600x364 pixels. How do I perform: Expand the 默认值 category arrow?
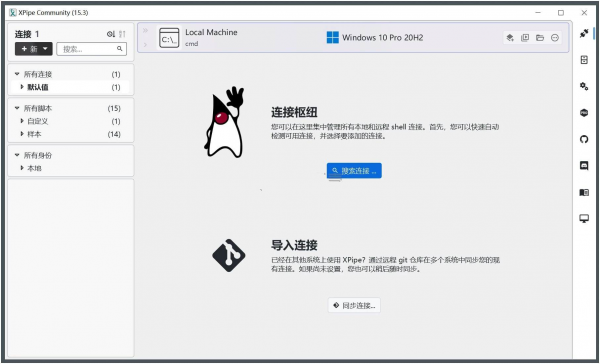tap(22, 87)
